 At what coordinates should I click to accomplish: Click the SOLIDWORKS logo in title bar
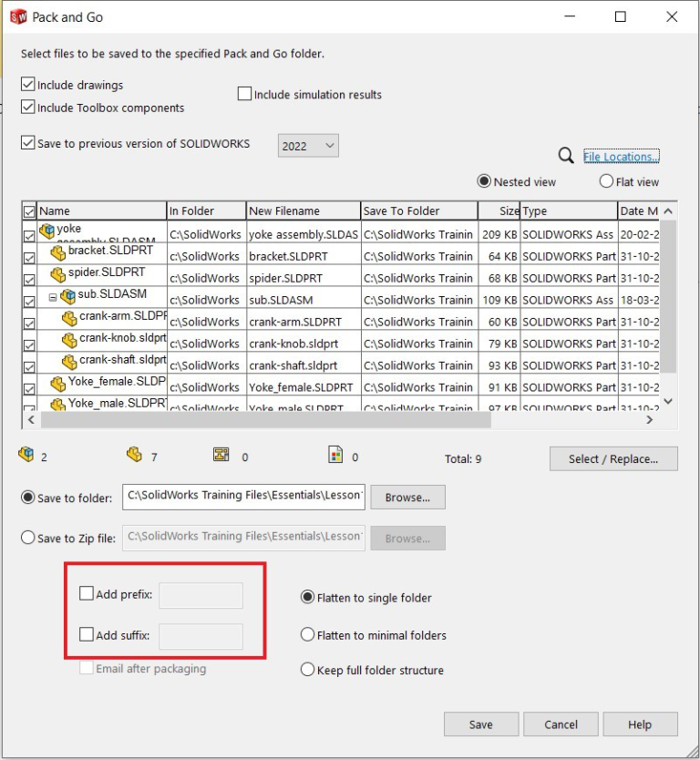[18, 17]
